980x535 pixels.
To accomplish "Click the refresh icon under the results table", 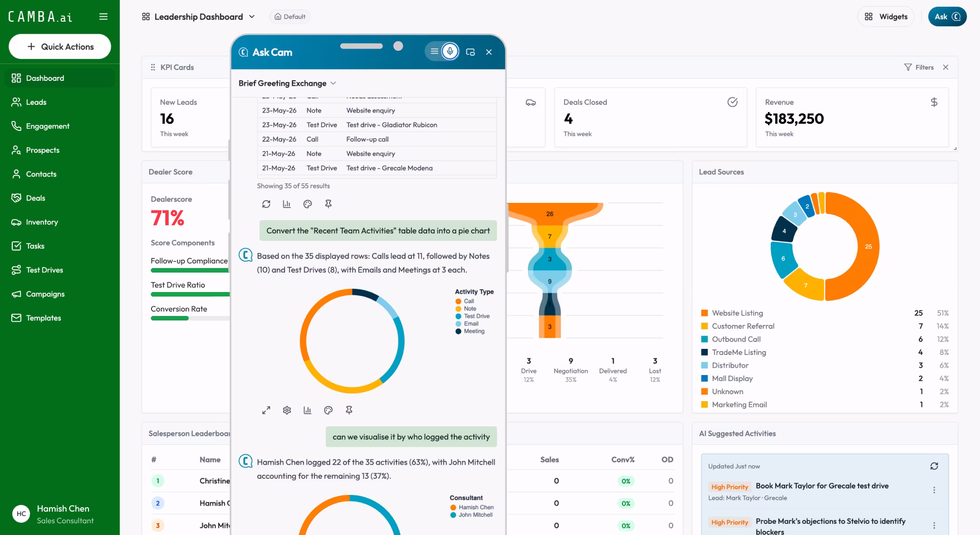I will click(266, 204).
